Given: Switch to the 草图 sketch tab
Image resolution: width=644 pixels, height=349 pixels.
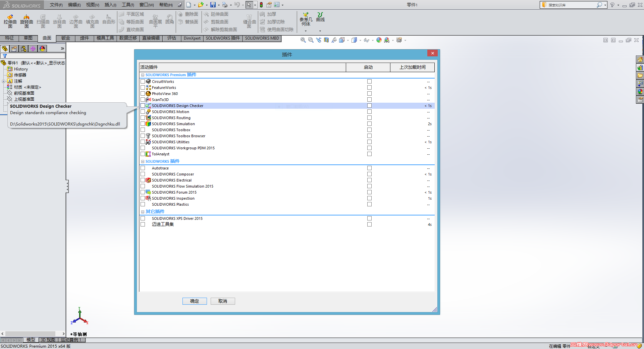Looking at the screenshot, I should click(28, 38).
